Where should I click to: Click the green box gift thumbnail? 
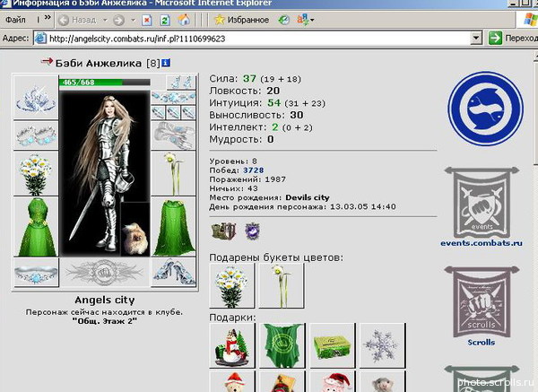(332, 345)
